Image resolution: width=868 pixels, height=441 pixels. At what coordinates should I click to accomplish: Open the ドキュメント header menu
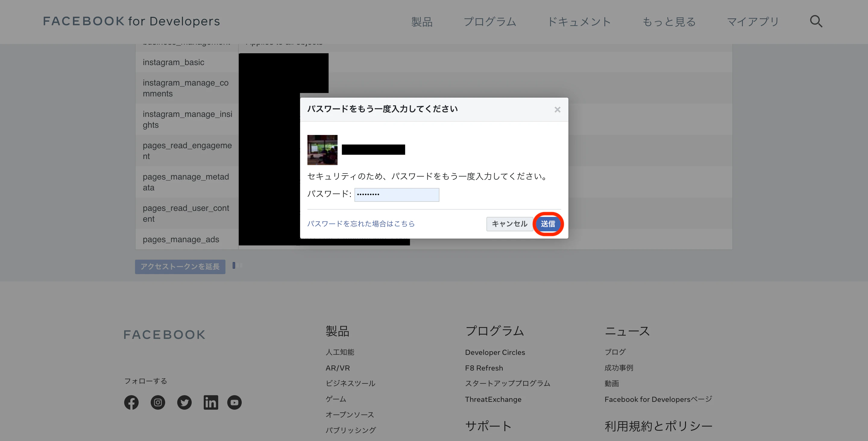579,22
